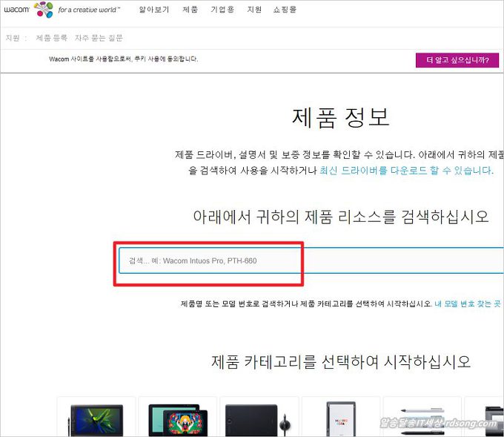Screen dimensions: 504x437
Task: Open the 알아보기 menu
Action: click(x=154, y=10)
